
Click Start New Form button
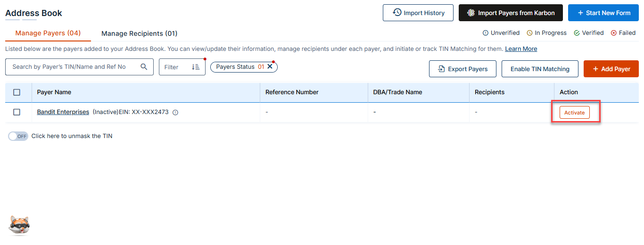tap(603, 13)
